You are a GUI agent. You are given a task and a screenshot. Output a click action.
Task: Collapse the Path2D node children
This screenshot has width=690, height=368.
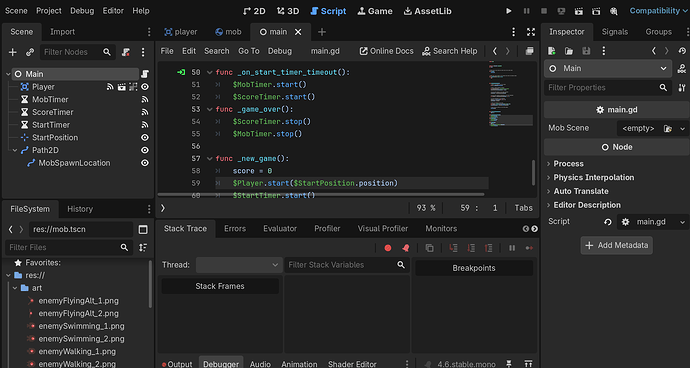15,151
